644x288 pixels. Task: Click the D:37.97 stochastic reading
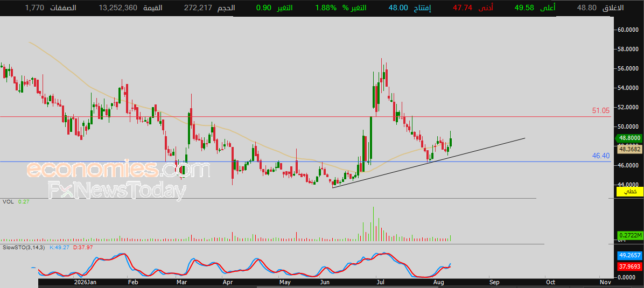coord(84,247)
